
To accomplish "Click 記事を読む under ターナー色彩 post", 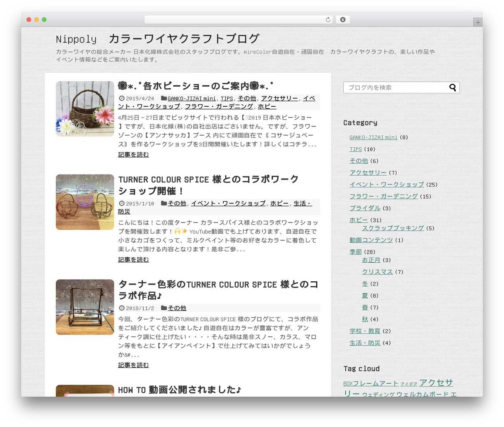I will tap(133, 366).
